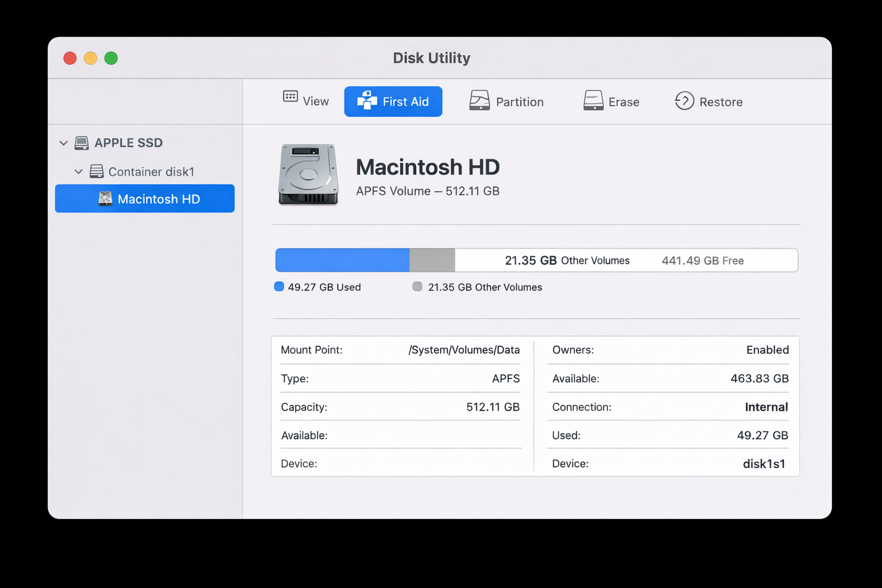
Task: Select APPLE SSD in the sidebar
Action: tap(129, 143)
